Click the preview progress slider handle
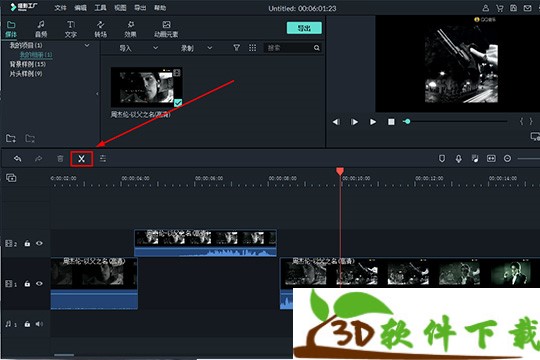Image resolution: width=540 pixels, height=360 pixels. pyautogui.click(x=407, y=122)
